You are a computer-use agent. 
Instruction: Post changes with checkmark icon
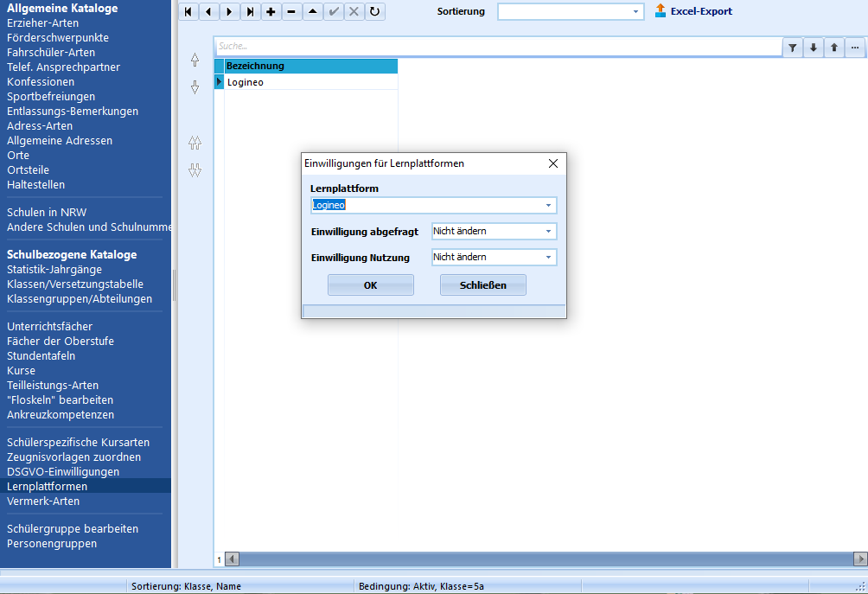click(x=333, y=11)
